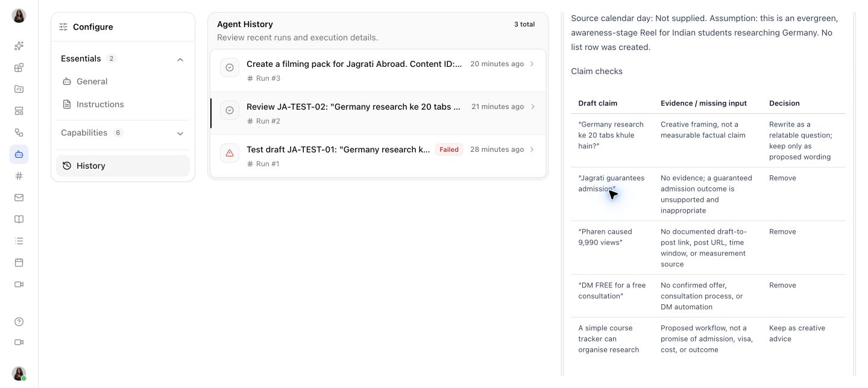Open the calendar icon in sidebar
The width and height of the screenshot is (868, 388).
tap(19, 263)
